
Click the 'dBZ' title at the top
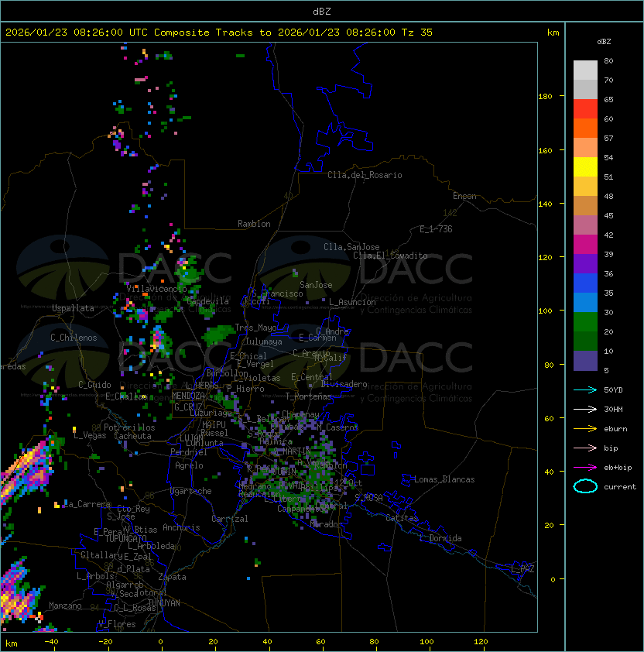tap(322, 12)
